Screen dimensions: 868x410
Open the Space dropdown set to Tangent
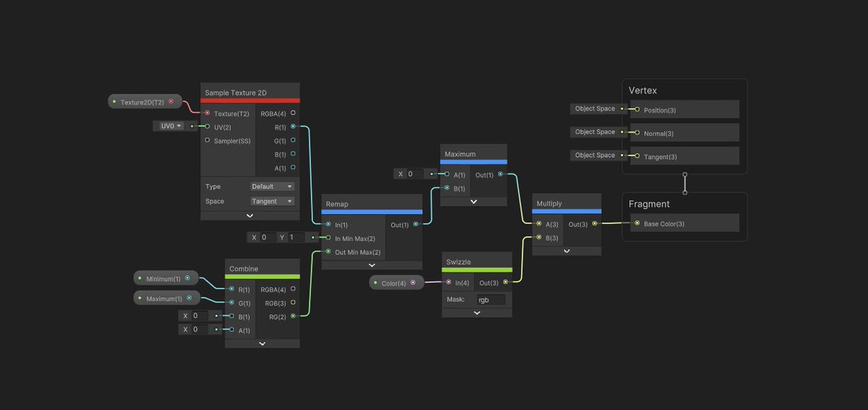pos(272,201)
